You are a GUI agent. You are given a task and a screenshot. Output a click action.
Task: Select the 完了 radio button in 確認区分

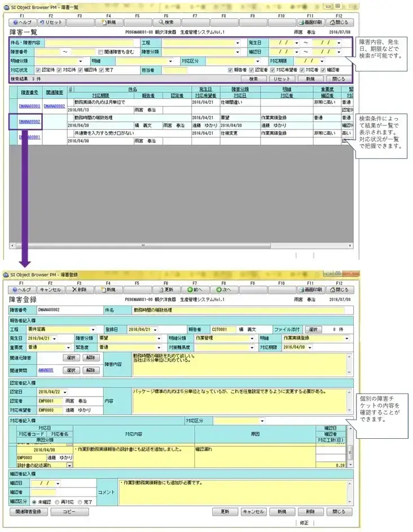tap(80, 502)
